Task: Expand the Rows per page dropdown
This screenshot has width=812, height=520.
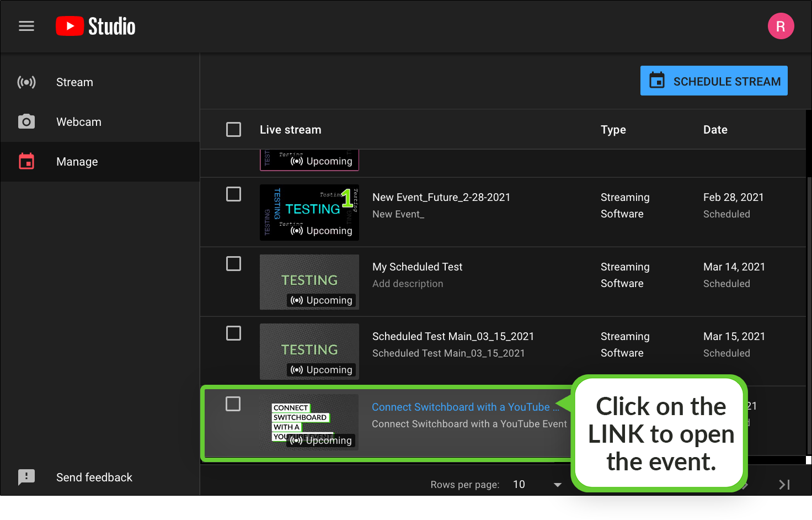Action: pos(557,485)
